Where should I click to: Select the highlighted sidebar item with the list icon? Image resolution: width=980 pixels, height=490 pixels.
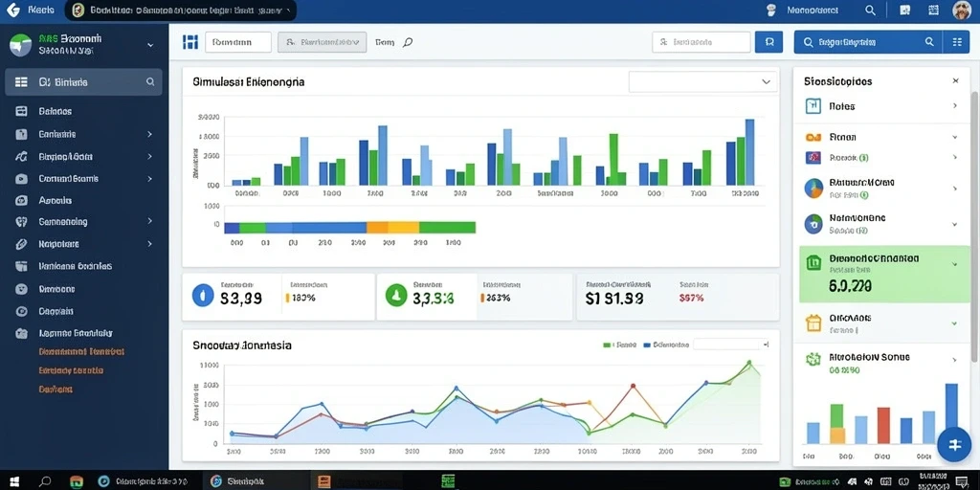point(83,82)
